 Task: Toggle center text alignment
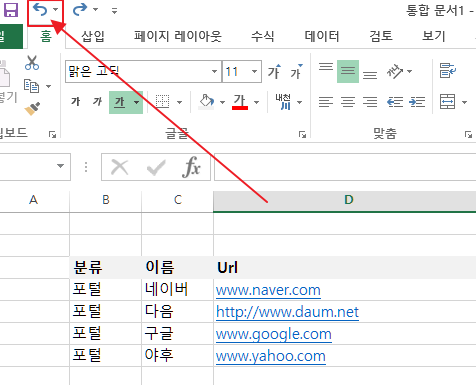[348, 102]
